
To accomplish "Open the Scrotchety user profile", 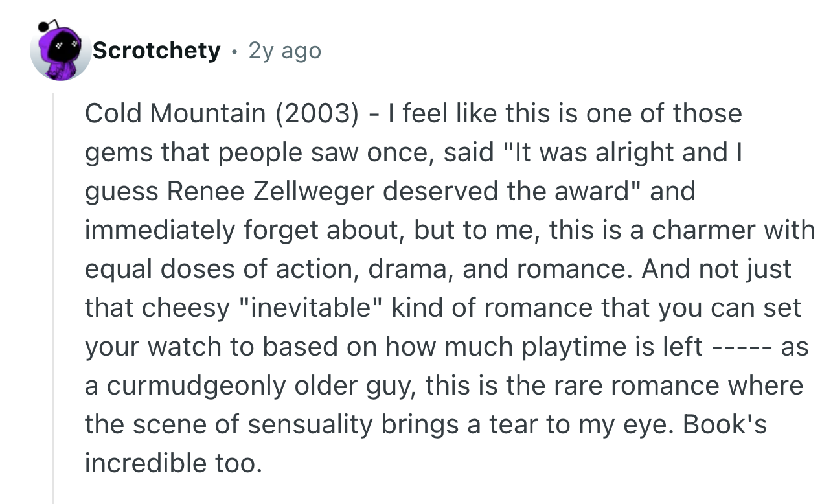I will 156,51.
